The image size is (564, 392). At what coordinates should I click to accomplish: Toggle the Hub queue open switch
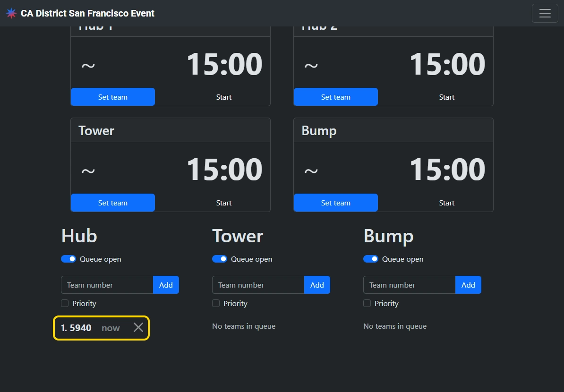(68, 259)
